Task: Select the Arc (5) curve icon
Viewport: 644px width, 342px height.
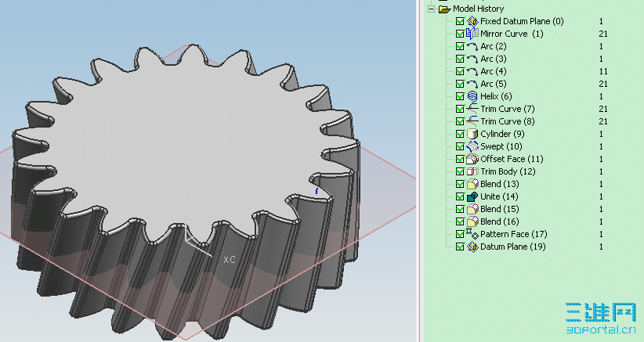Action: point(472,84)
